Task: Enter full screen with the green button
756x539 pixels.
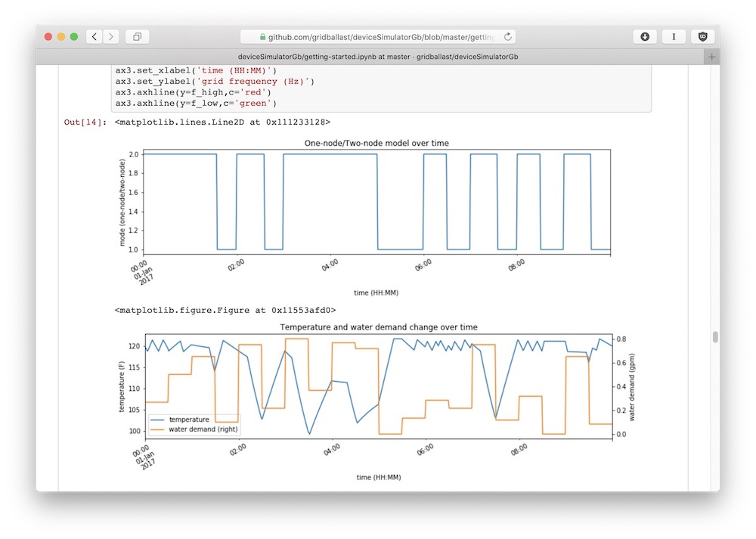Action: (74, 36)
